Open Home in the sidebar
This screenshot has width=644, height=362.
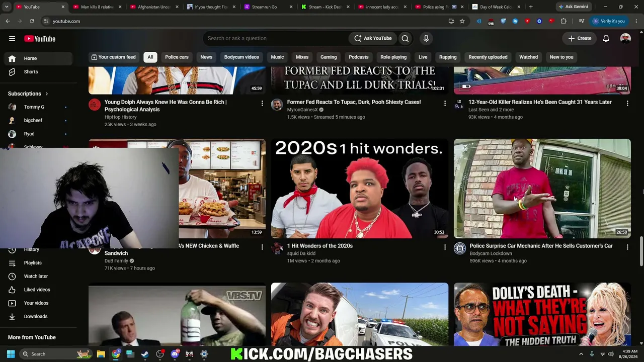38,58
